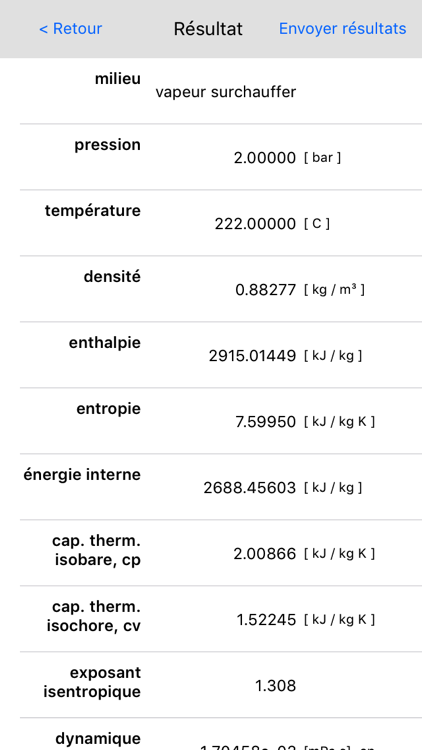The height and width of the screenshot is (750, 422).
Task: Select the densité label
Action: [x=112, y=276]
